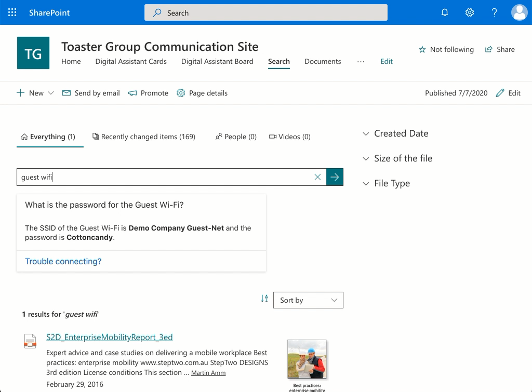Screen dimensions: 532x392
Task: Click Send by email button
Action: click(x=91, y=93)
